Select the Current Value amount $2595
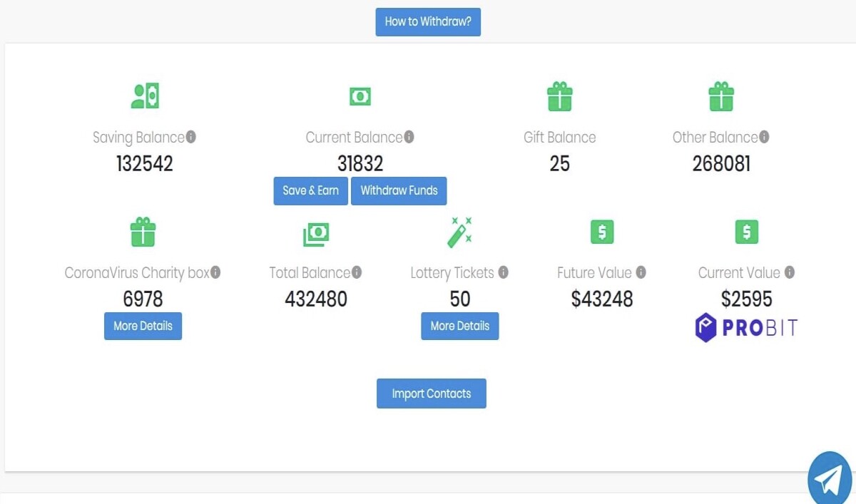 [x=746, y=299]
